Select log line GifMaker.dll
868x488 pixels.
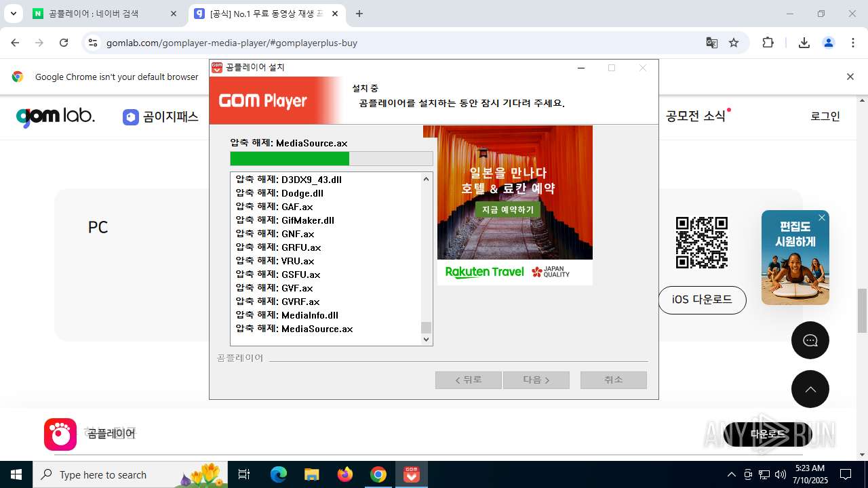pyautogui.click(x=285, y=220)
